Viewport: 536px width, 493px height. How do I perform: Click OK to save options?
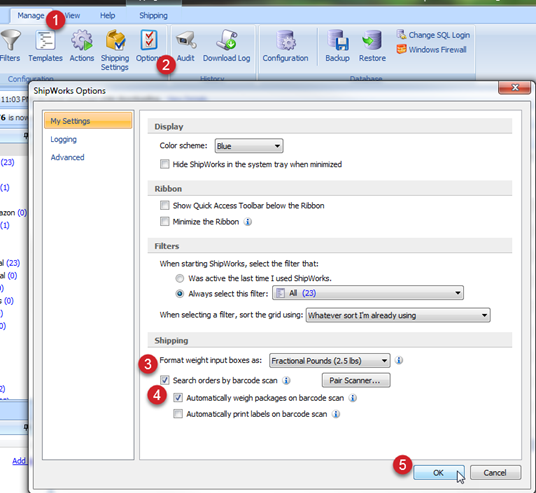439,472
